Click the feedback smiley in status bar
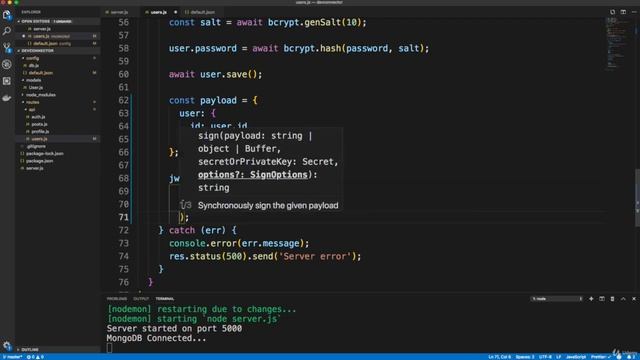The height and width of the screenshot is (360, 640). coord(619,357)
